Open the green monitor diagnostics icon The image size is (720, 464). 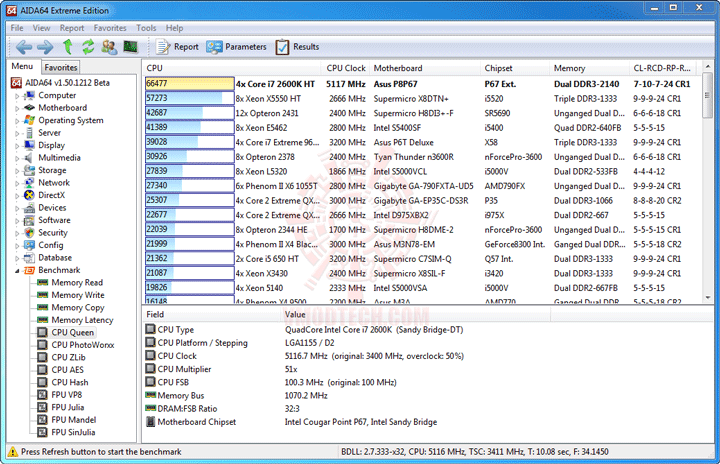point(130,46)
